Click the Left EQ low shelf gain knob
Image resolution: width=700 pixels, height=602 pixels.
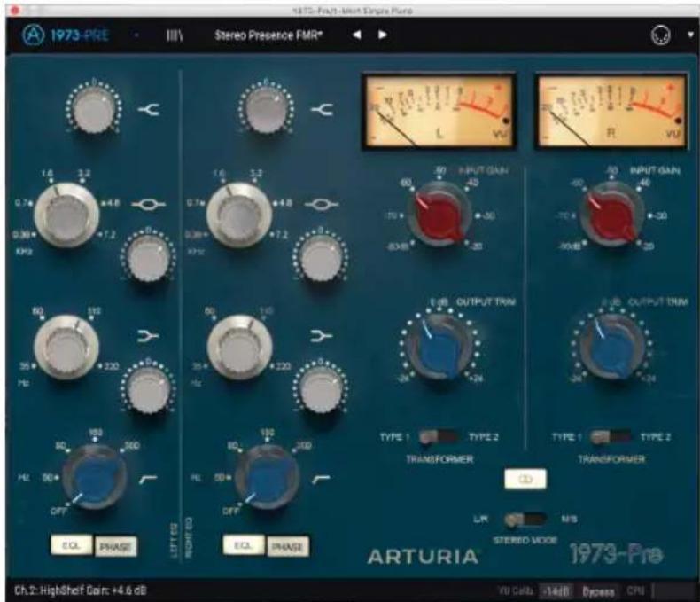pyautogui.click(x=148, y=388)
